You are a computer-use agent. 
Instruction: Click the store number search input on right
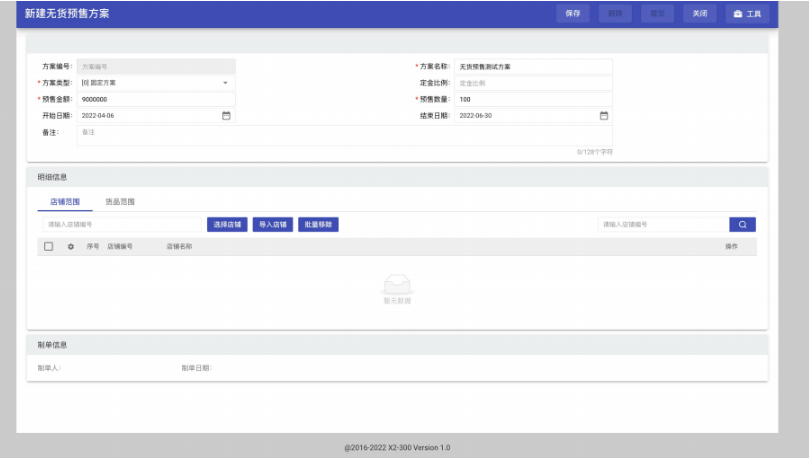(x=664, y=224)
